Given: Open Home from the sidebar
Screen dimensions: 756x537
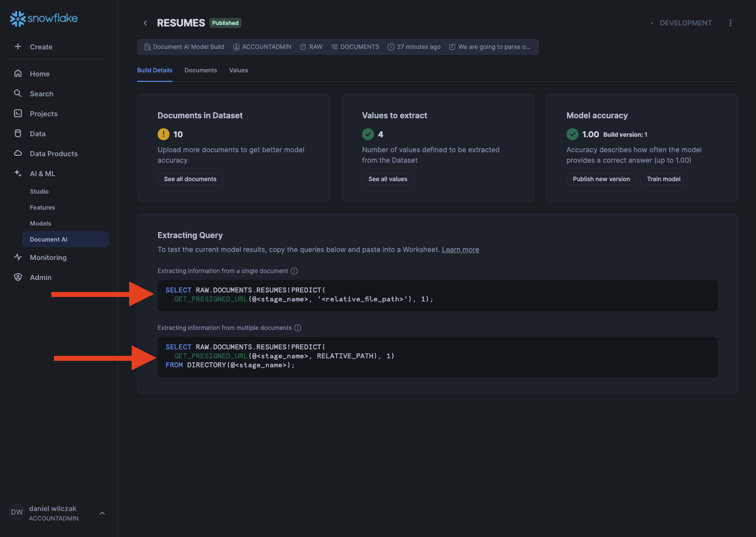Looking at the screenshot, I should 39,74.
